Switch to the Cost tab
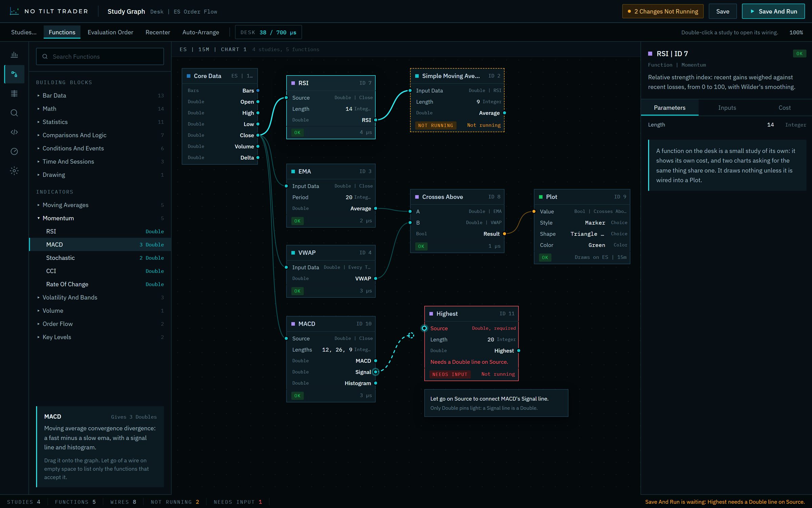 click(784, 108)
